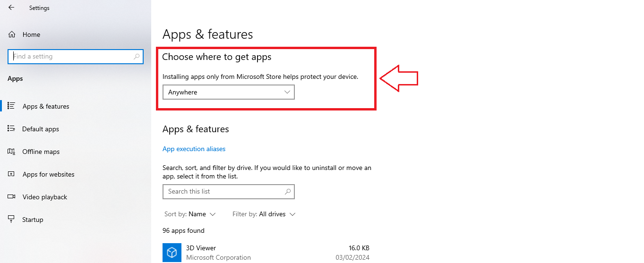Open Startup settings page
Screen dimensions: 644x263
(x=33, y=220)
